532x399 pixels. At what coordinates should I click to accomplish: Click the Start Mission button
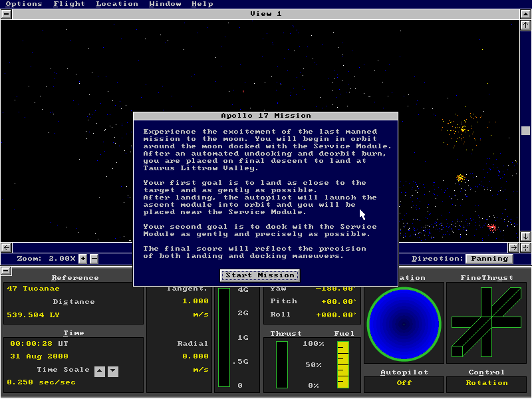tap(260, 275)
